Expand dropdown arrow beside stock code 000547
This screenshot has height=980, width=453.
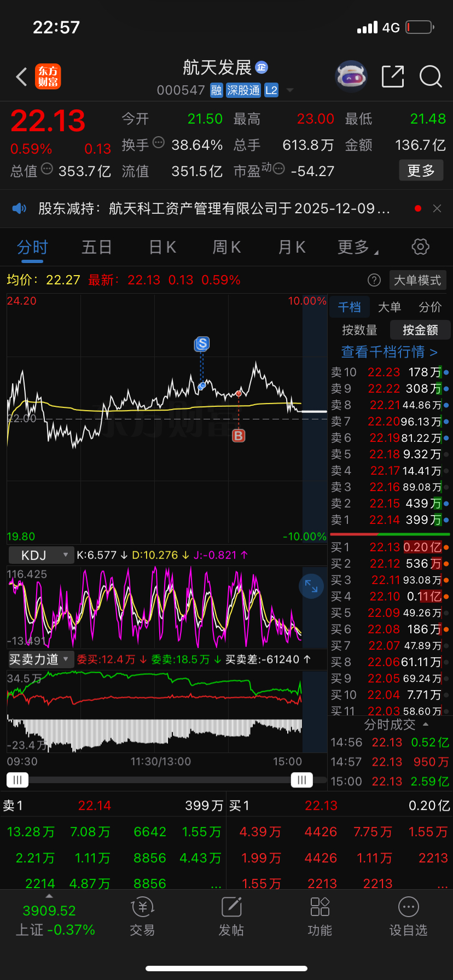click(x=290, y=90)
